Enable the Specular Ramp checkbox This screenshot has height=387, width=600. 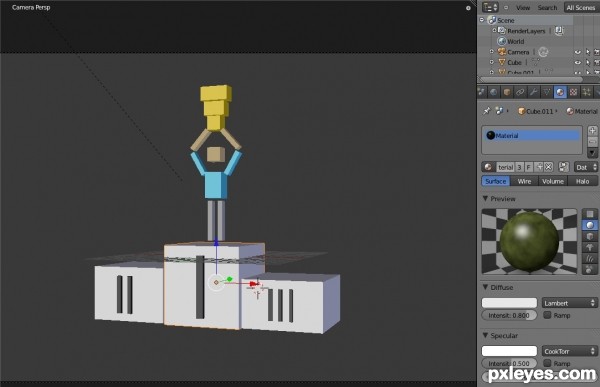point(548,363)
